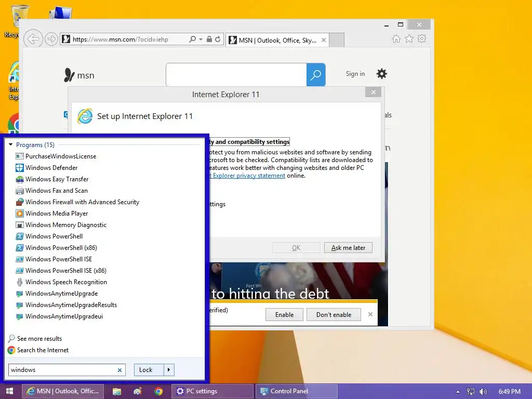Click the Enable add-on button
The image size is (532, 399).
click(x=284, y=314)
